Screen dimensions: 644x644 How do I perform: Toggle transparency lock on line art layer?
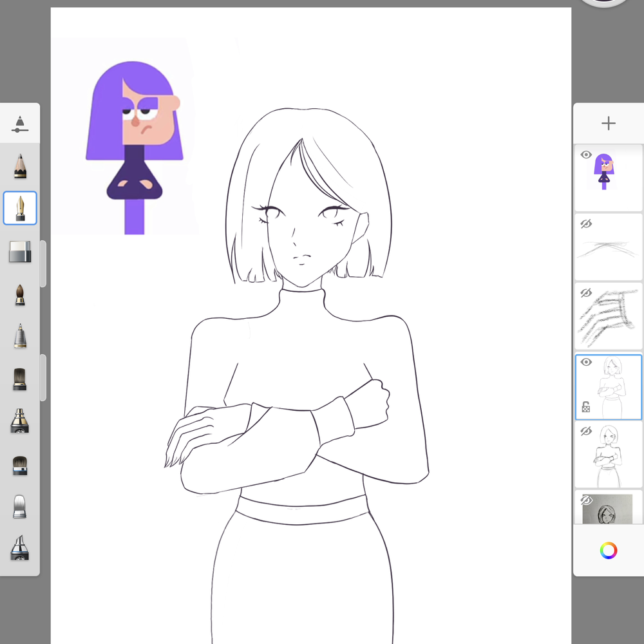pos(586,407)
